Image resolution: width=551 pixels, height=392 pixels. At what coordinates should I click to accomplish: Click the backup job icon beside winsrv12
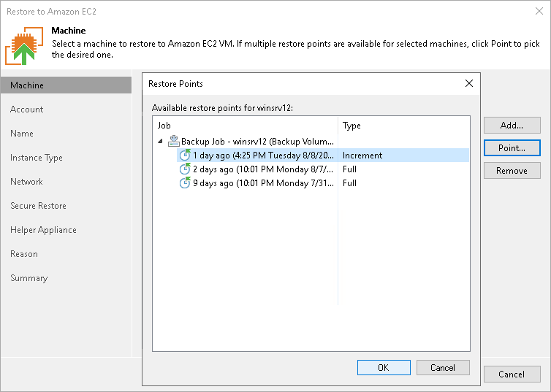[x=174, y=141]
